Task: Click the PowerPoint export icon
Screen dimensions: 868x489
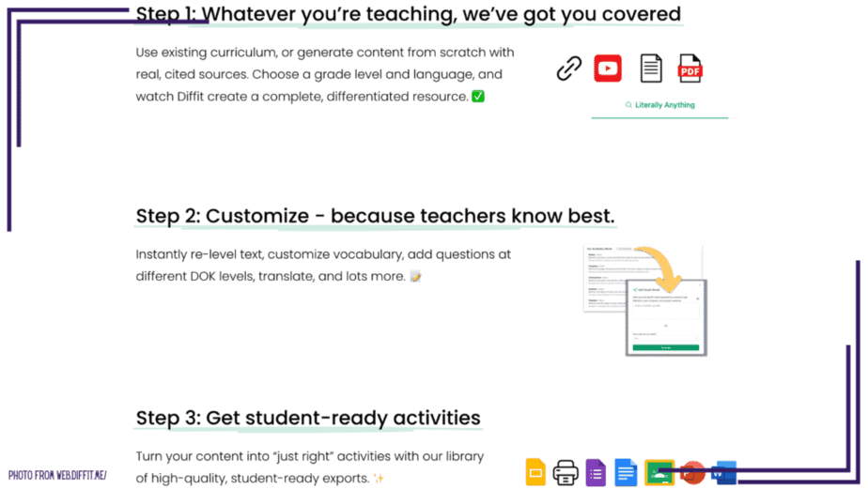Action: pos(692,473)
